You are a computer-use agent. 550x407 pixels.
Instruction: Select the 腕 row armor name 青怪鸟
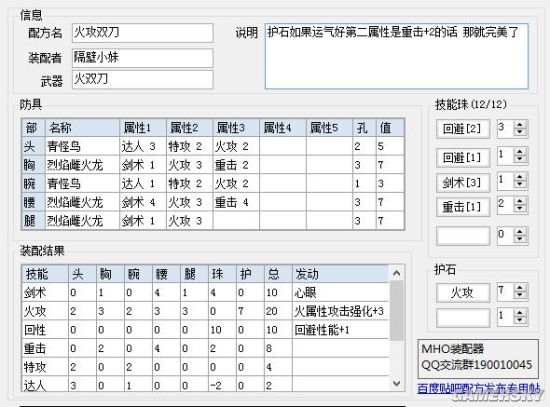(x=82, y=184)
